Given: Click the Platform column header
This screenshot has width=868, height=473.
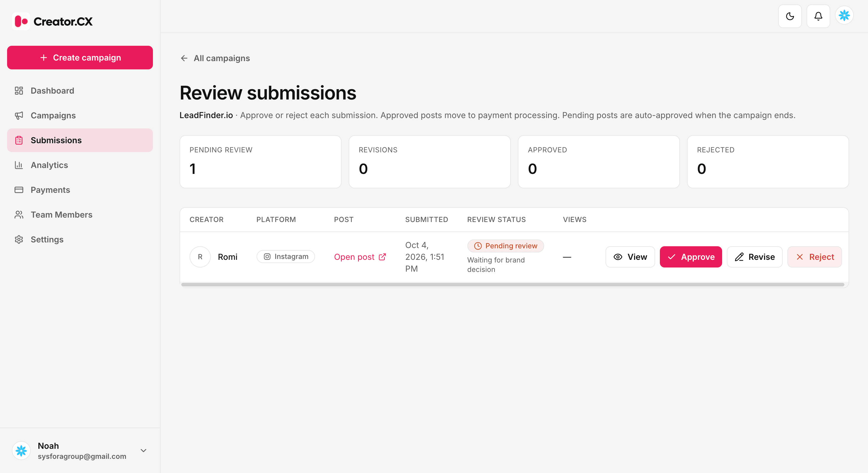Looking at the screenshot, I should coord(276,220).
